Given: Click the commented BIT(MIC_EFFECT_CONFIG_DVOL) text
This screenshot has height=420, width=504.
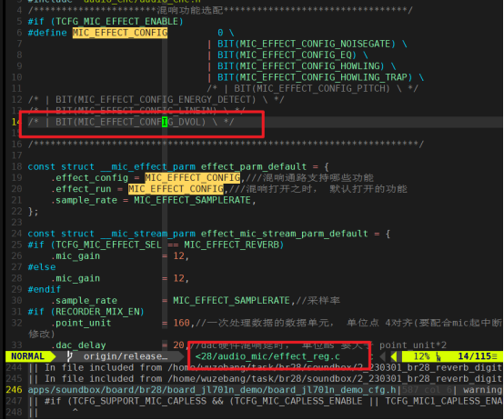Looking at the screenshot, I should click(x=130, y=122).
